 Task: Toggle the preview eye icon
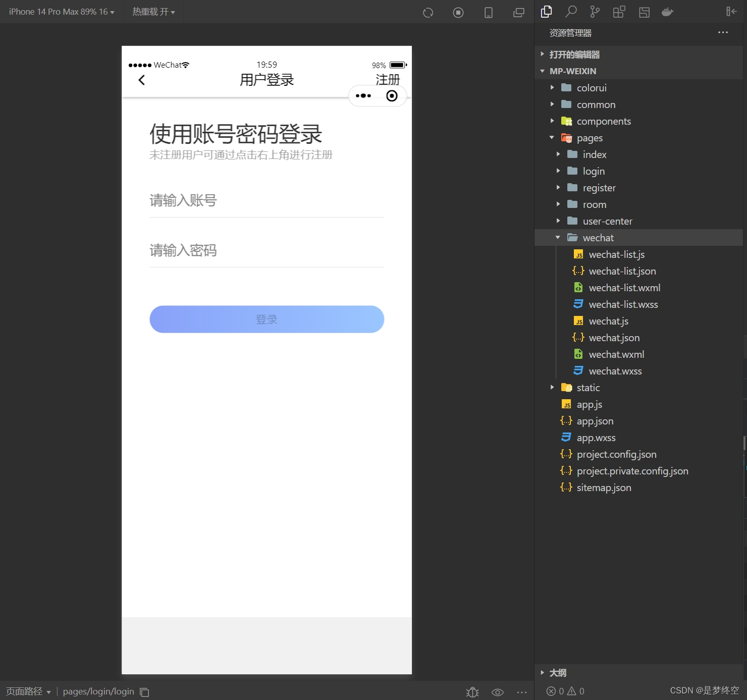pos(498,692)
